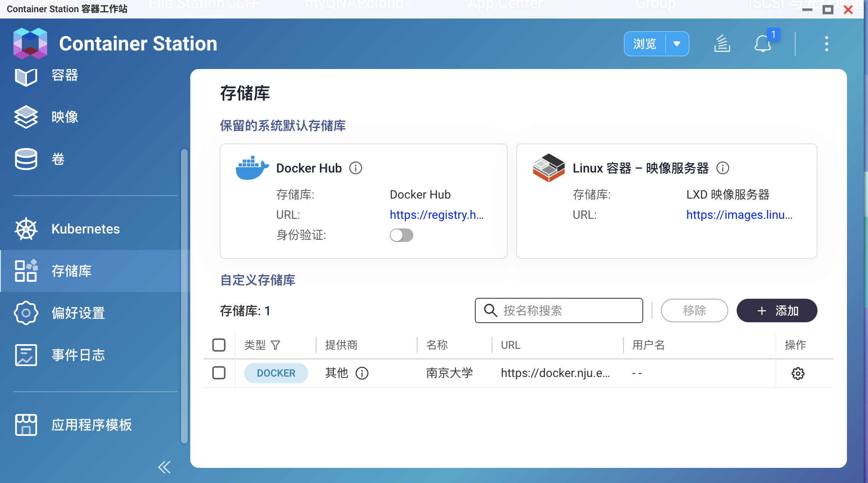Click the Container Station logo icon
This screenshot has width=868, height=483.
pos(30,43)
